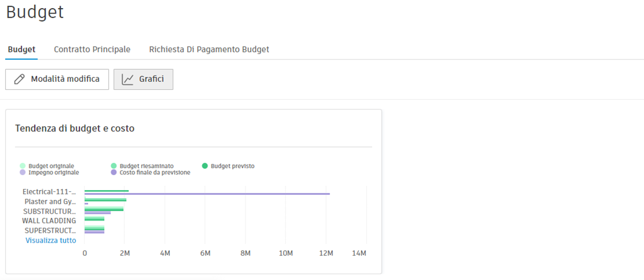Toggle the Budget riesaminato legend dot
644x280 pixels.
(114, 166)
